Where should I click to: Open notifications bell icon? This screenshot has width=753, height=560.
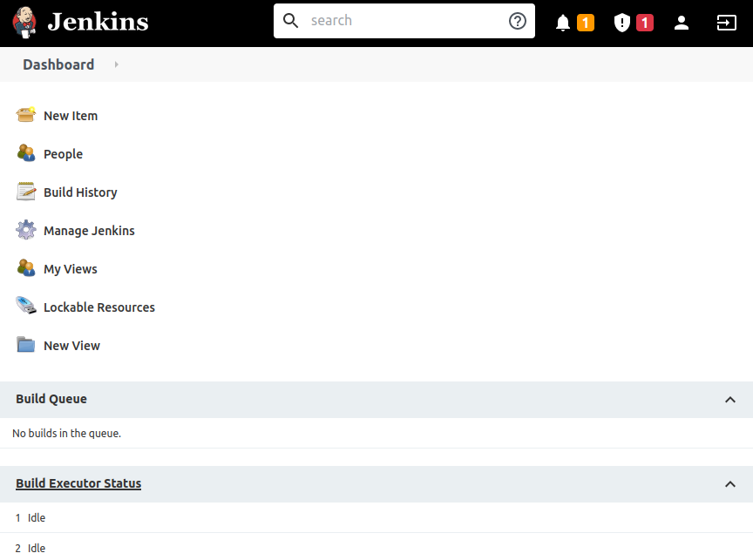563,23
